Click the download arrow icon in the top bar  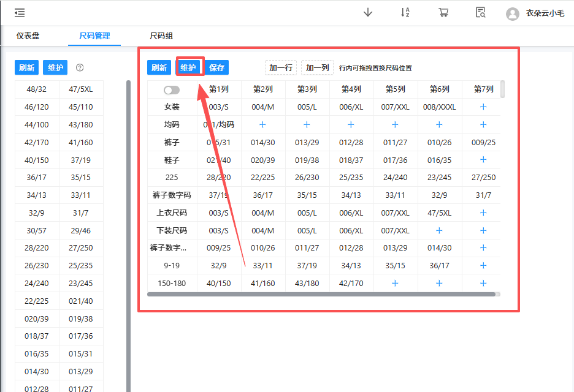coord(367,12)
